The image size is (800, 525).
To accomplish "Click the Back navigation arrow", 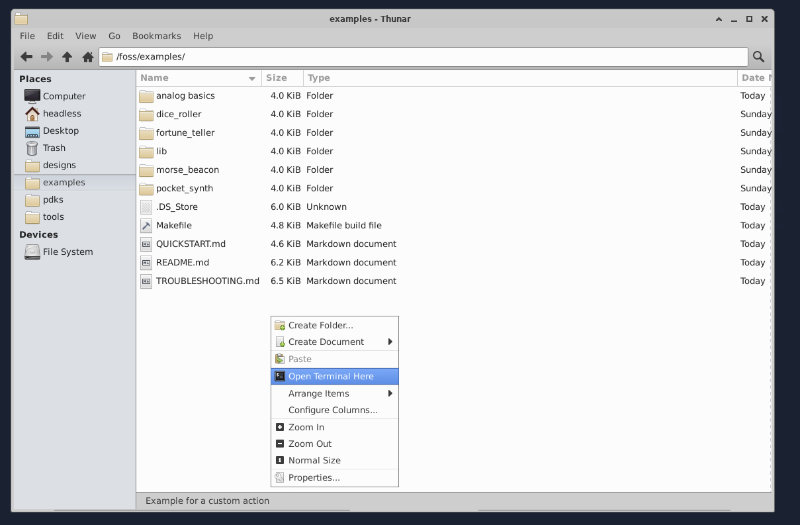I will pos(27,57).
